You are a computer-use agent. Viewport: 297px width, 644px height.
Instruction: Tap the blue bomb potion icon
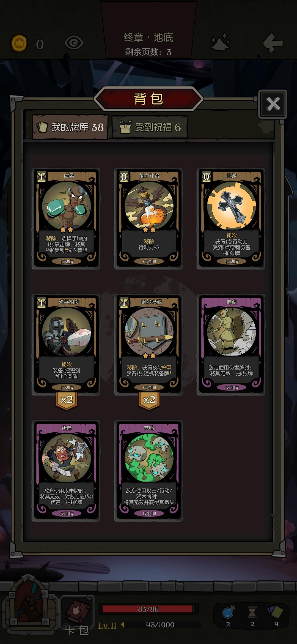pyautogui.click(x=229, y=612)
